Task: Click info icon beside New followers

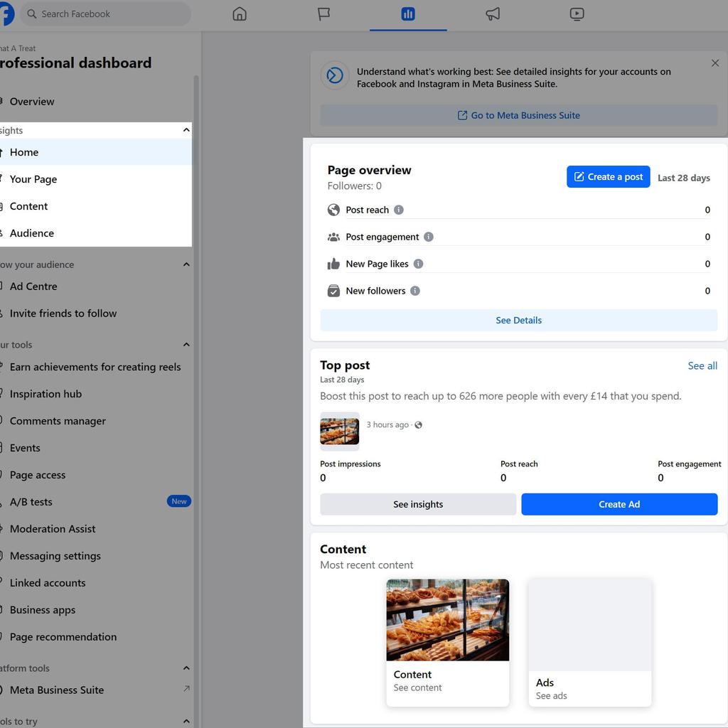Action: (x=415, y=291)
